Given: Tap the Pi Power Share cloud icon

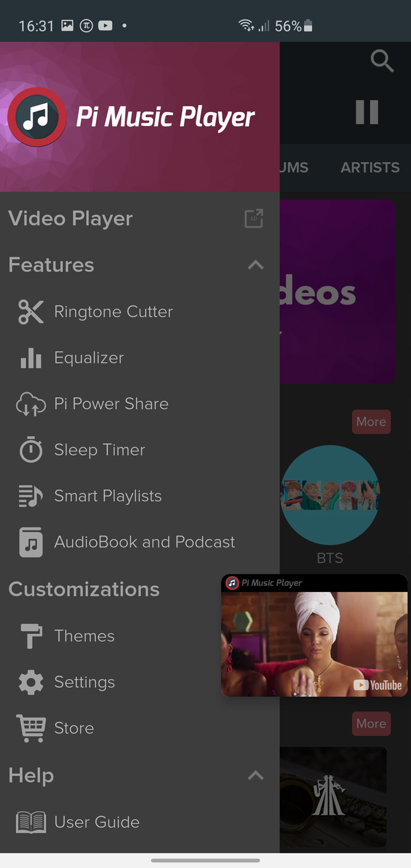Looking at the screenshot, I should (x=31, y=404).
